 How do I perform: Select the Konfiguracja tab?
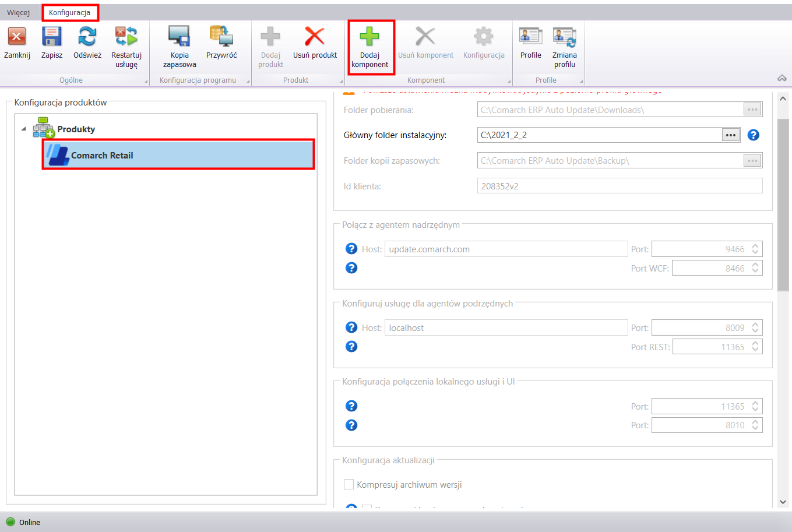click(x=69, y=13)
